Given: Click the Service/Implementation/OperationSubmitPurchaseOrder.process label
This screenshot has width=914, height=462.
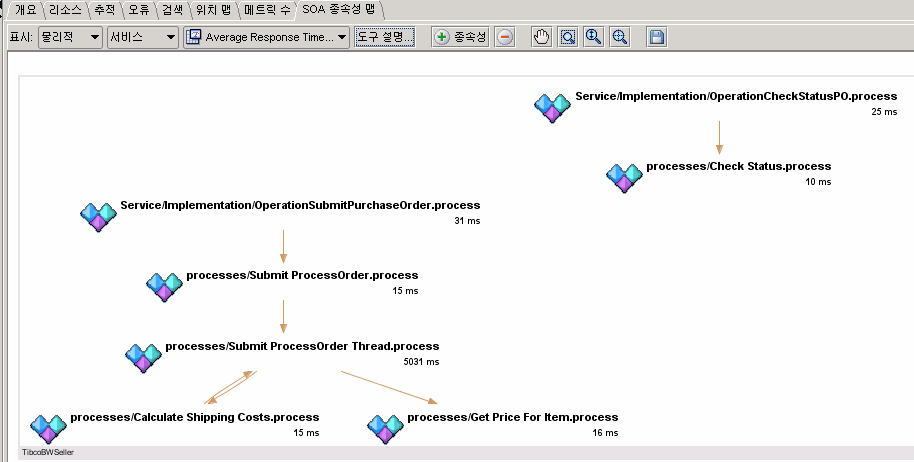Looking at the screenshot, I should pyautogui.click(x=300, y=205).
